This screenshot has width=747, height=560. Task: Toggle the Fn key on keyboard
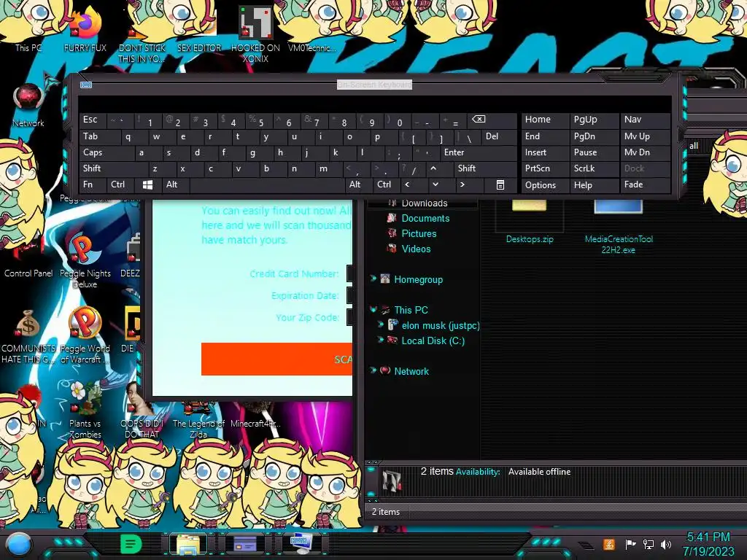coord(93,184)
